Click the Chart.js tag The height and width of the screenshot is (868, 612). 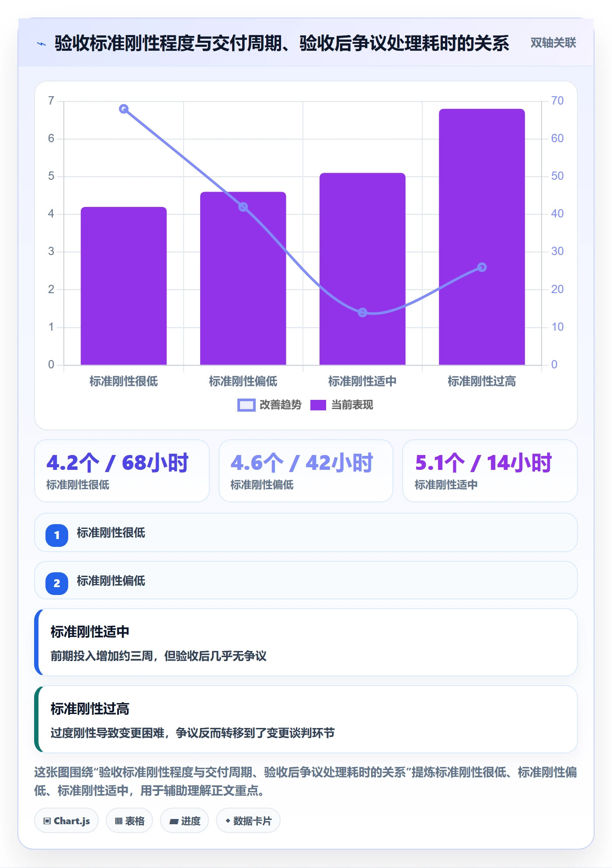[66, 821]
